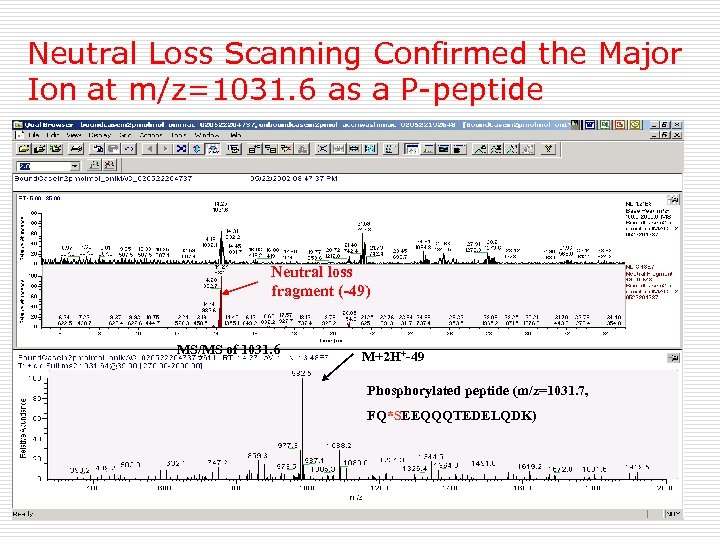The width and height of the screenshot is (720, 540).
Task: Click the yellow shortcut icon in title bar
Action: (x=635, y=124)
